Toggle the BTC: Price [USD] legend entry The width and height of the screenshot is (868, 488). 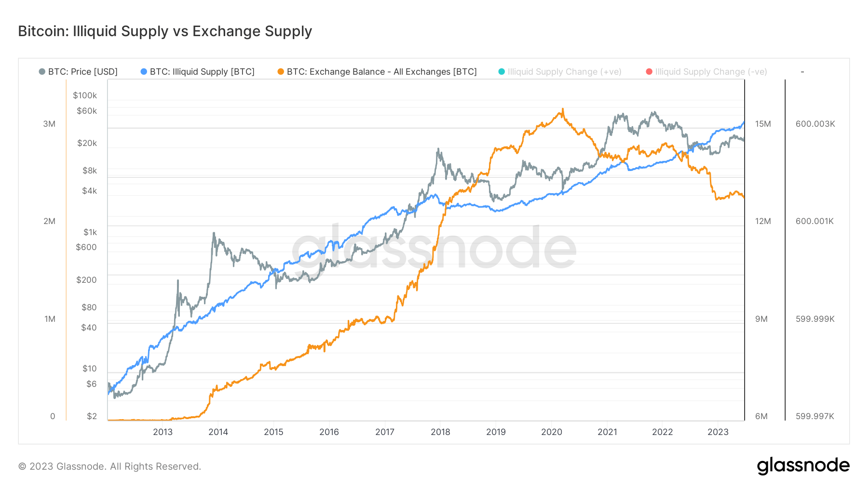click(78, 72)
